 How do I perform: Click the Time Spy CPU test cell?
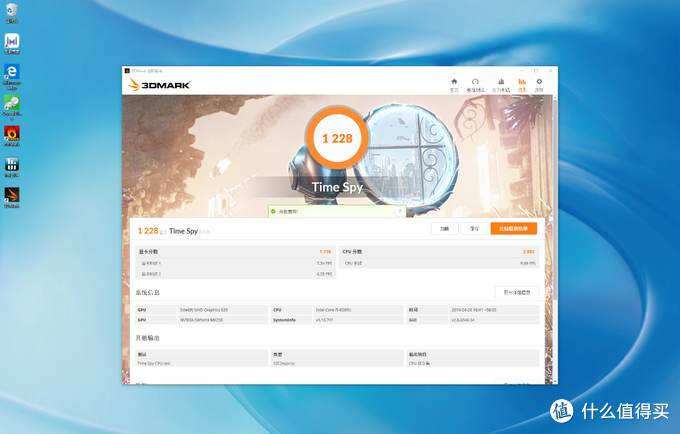(202, 363)
